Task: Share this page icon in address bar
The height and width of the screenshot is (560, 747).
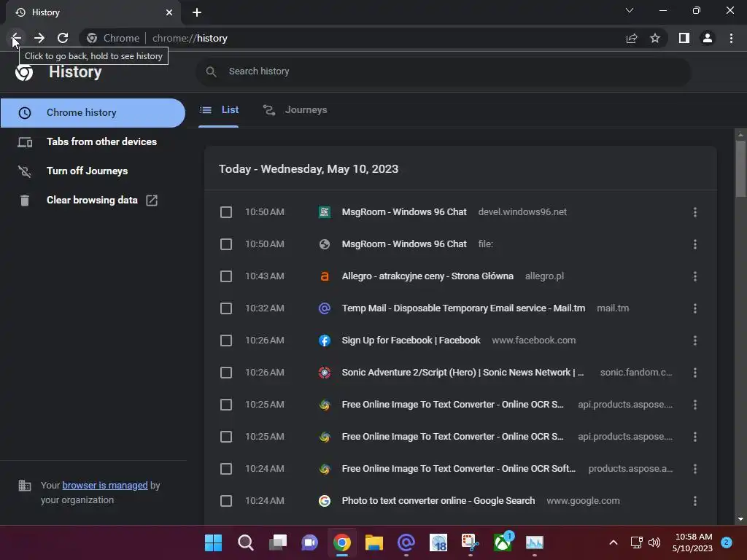Action: tap(632, 38)
